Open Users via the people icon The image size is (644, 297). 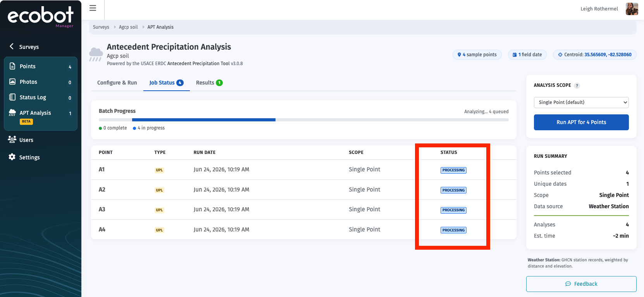[x=12, y=139]
